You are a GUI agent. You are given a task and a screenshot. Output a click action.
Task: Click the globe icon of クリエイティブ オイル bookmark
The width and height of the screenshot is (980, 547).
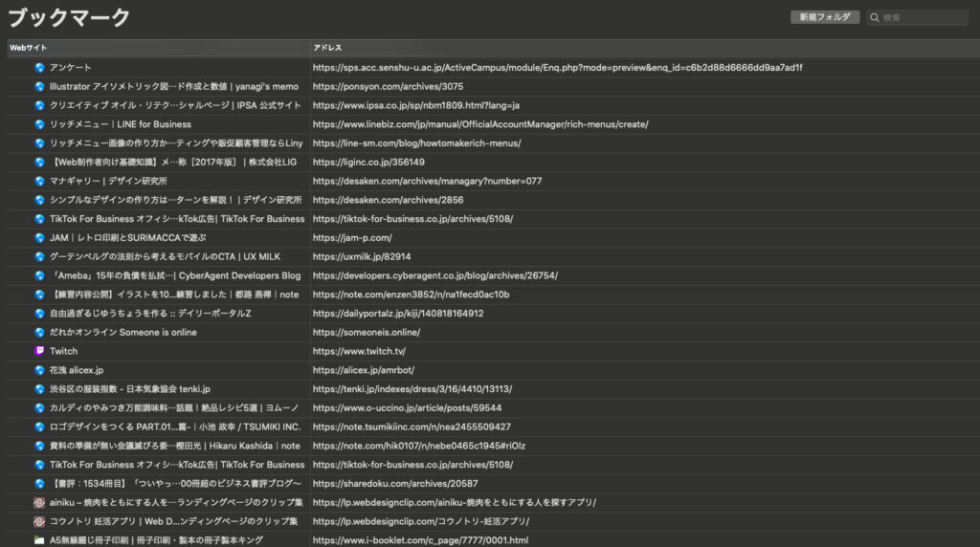[39, 105]
